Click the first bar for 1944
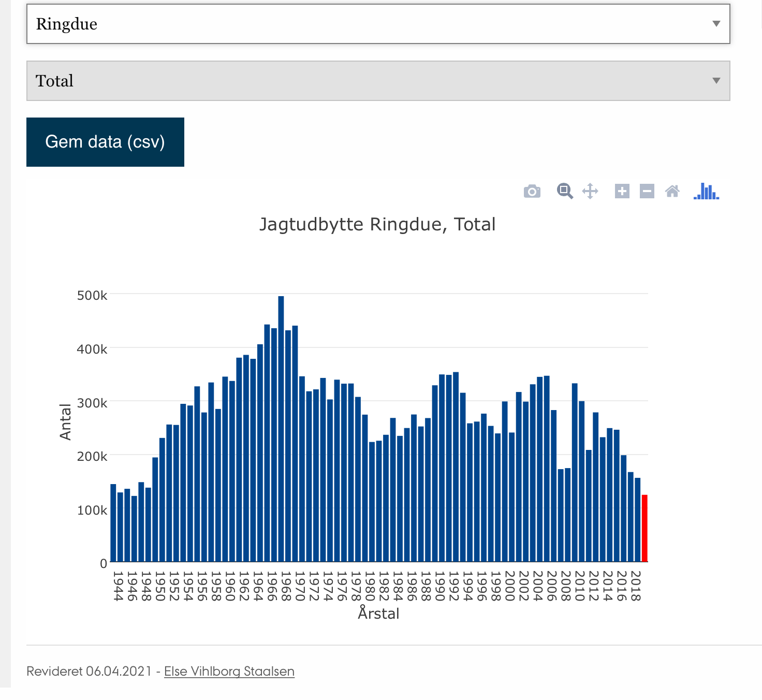762x700 pixels. [113, 523]
